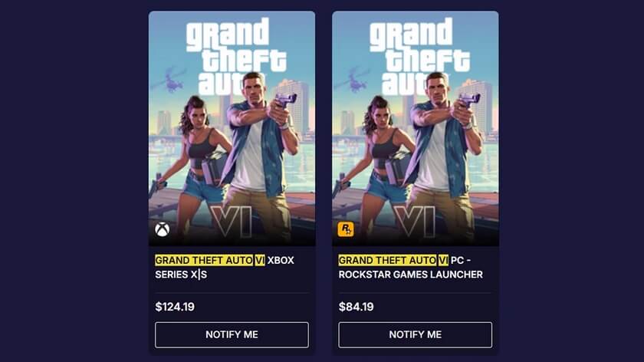This screenshot has height=362, width=644.
Task: Select the $124.19 price text
Action: click(x=175, y=307)
